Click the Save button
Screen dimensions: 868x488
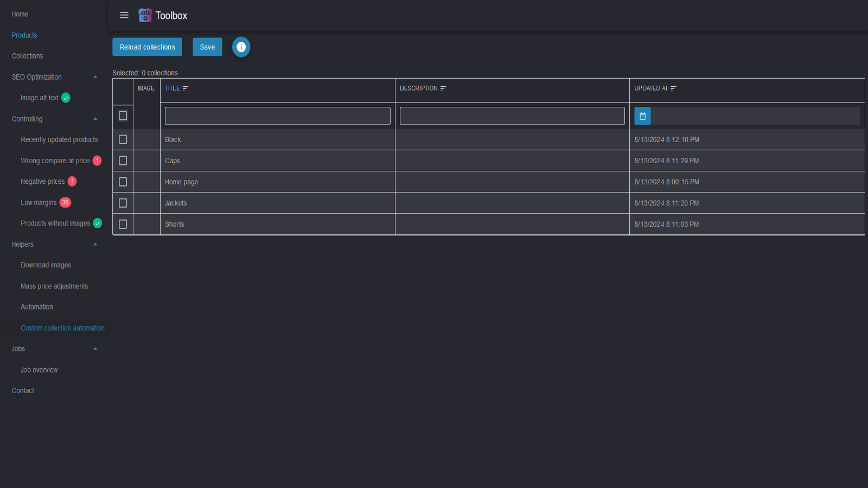click(x=207, y=47)
